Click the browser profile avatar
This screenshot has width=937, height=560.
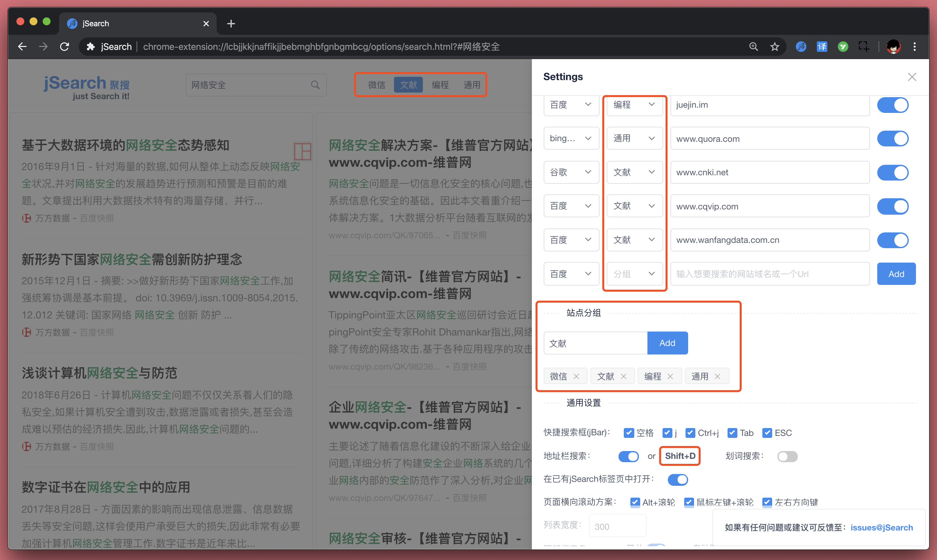pos(892,46)
